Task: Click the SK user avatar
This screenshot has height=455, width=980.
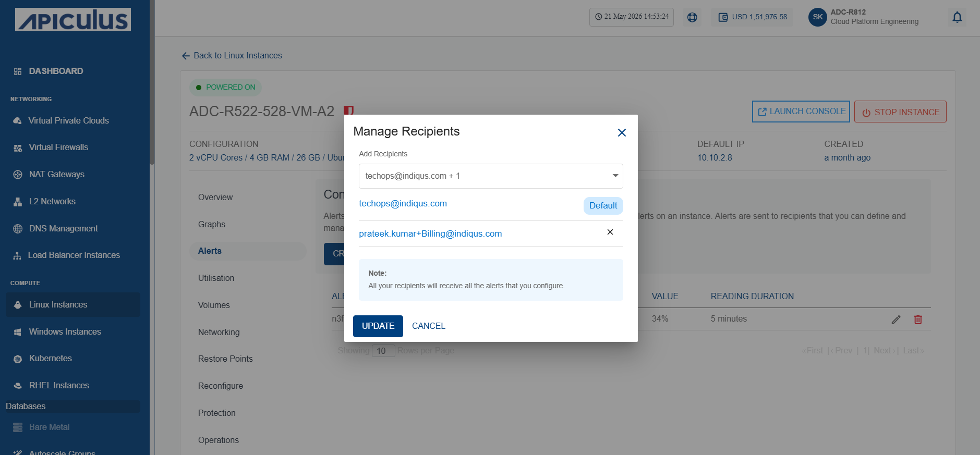Action: [818, 17]
